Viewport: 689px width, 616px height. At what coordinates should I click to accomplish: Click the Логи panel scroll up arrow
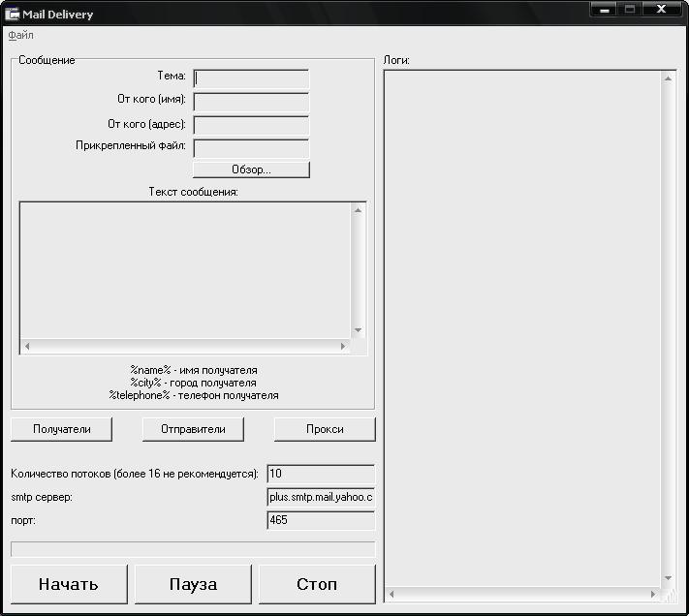click(668, 79)
